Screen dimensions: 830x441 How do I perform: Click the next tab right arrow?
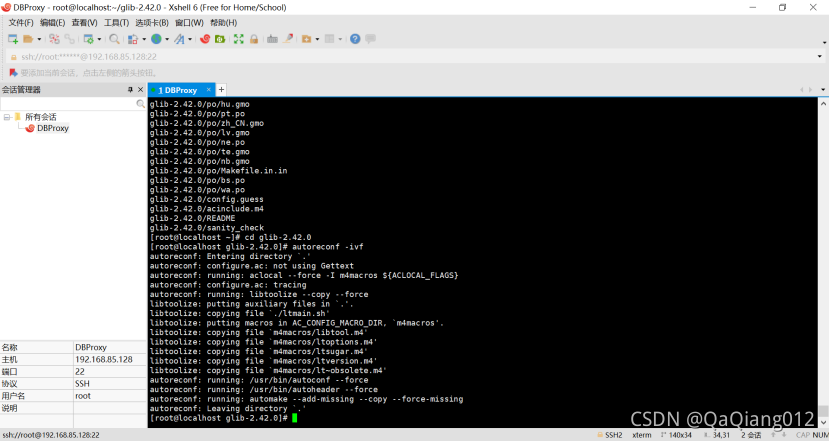click(810, 89)
